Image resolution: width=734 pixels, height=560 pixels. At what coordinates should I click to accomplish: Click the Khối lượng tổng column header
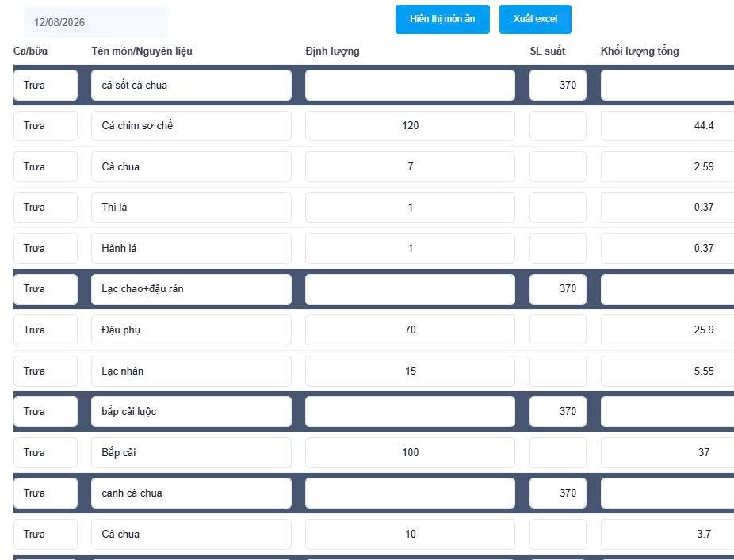640,51
